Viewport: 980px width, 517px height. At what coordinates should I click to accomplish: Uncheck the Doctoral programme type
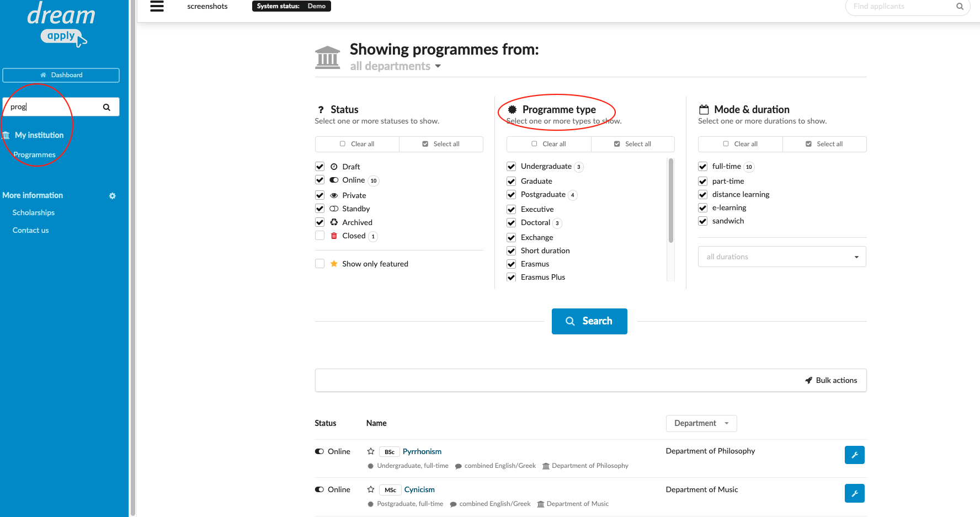(512, 222)
